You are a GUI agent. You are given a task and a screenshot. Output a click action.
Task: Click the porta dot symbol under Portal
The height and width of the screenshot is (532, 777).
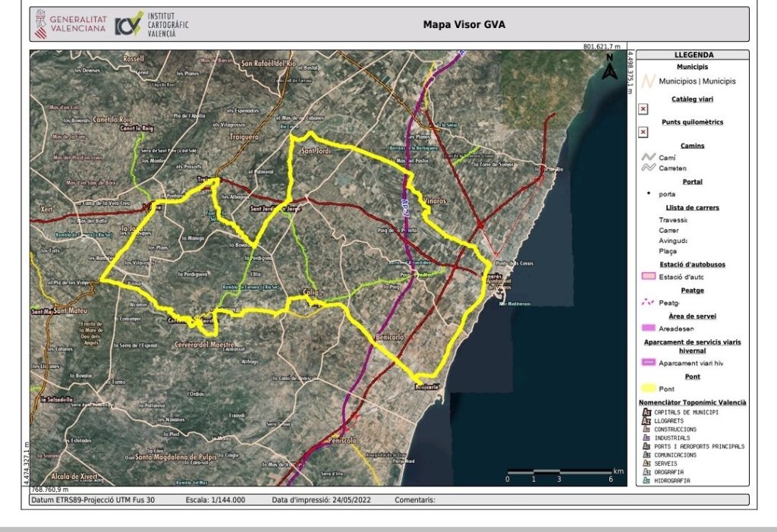pyautogui.click(x=647, y=194)
